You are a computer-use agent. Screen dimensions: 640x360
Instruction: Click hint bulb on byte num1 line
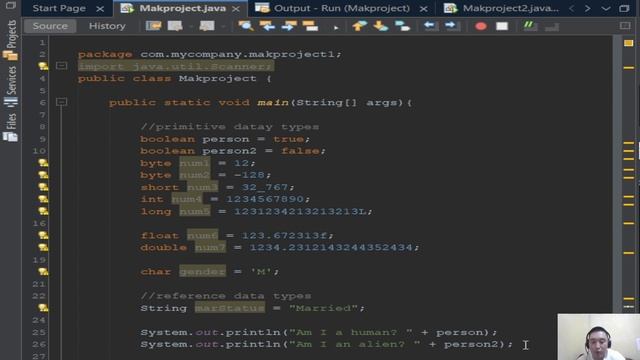pyautogui.click(x=43, y=163)
